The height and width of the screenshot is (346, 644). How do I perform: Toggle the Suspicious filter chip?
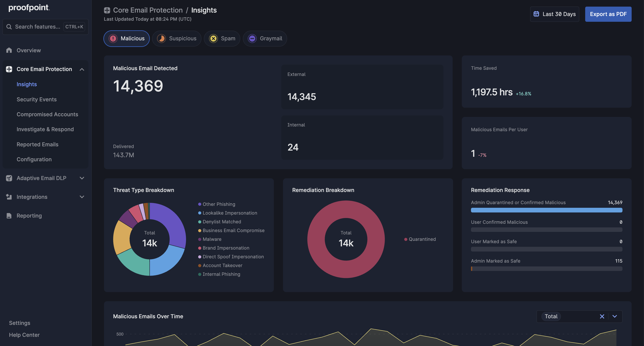(x=176, y=39)
